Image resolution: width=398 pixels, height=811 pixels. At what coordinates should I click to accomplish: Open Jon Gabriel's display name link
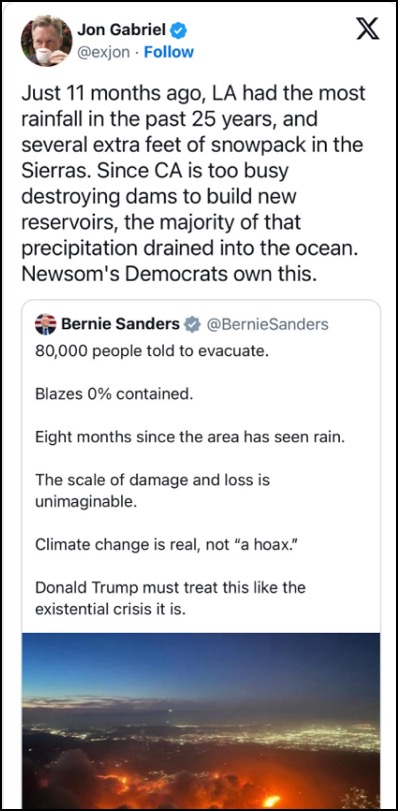(123, 31)
